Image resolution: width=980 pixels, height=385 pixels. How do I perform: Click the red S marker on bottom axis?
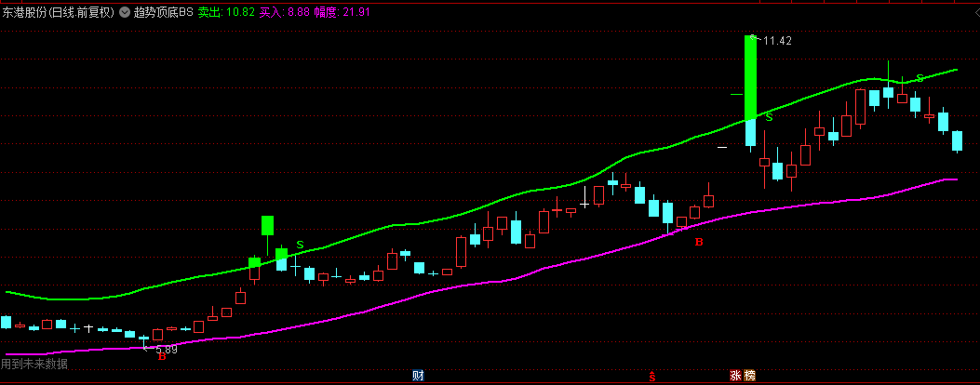tap(651, 376)
